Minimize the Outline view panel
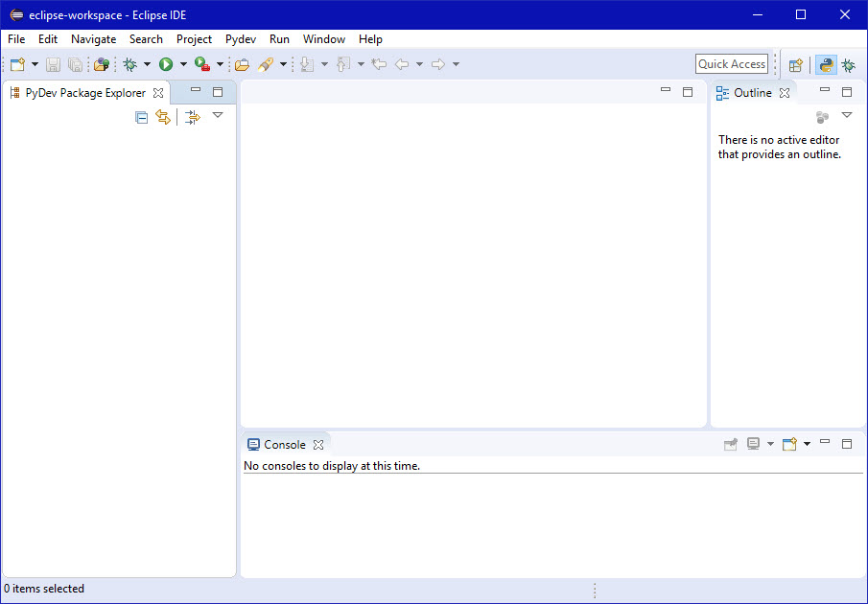 (x=825, y=89)
